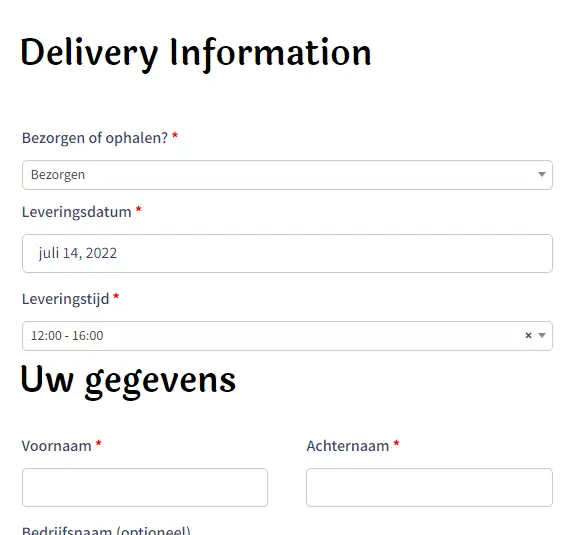571x535 pixels.
Task: Click the Leveringstijd label
Action: pyautogui.click(x=66, y=299)
